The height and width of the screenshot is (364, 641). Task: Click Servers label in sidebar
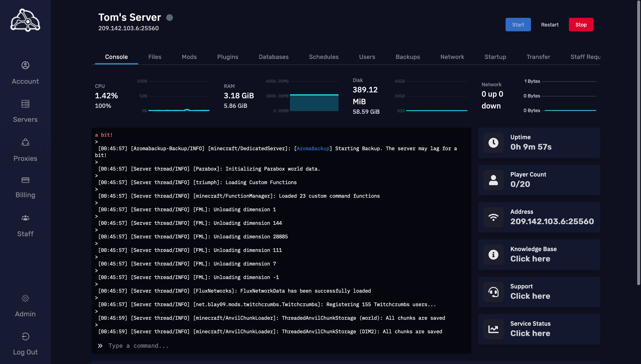click(25, 119)
